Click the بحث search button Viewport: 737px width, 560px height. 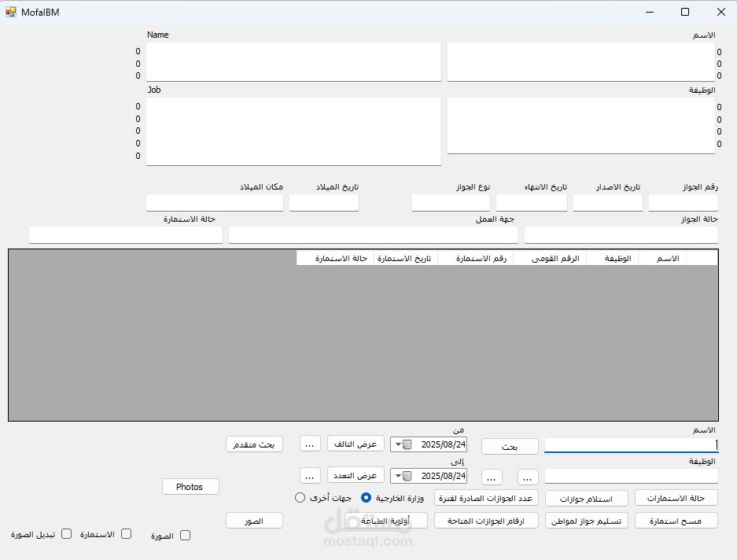coord(510,446)
